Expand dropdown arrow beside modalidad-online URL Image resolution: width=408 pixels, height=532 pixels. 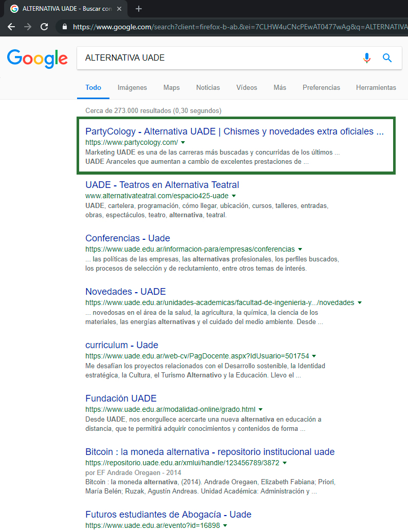coord(261,409)
